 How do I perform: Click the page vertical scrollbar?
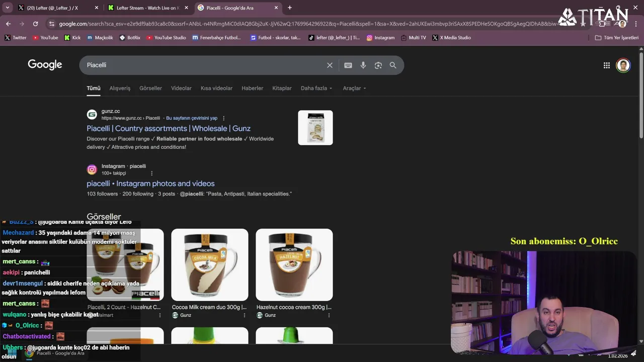[641, 96]
